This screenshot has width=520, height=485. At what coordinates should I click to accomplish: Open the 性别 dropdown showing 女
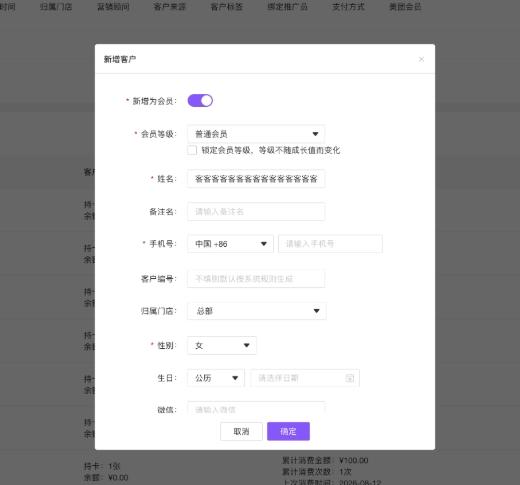pos(222,345)
